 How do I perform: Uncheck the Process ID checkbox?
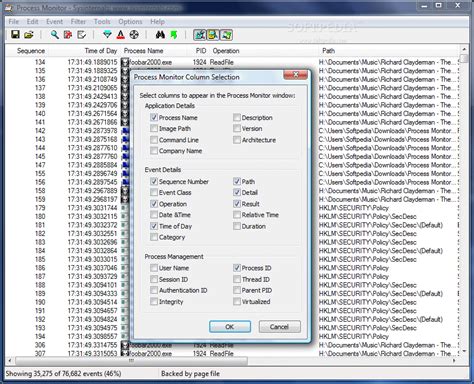point(237,268)
